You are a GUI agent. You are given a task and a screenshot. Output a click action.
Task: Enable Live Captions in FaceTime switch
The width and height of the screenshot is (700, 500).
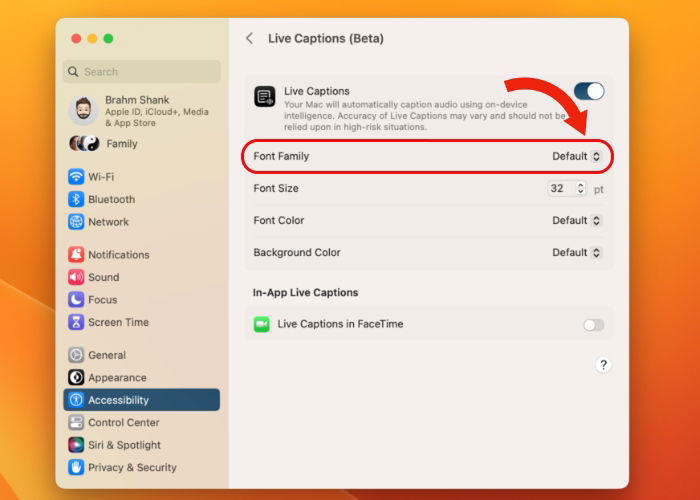point(593,325)
